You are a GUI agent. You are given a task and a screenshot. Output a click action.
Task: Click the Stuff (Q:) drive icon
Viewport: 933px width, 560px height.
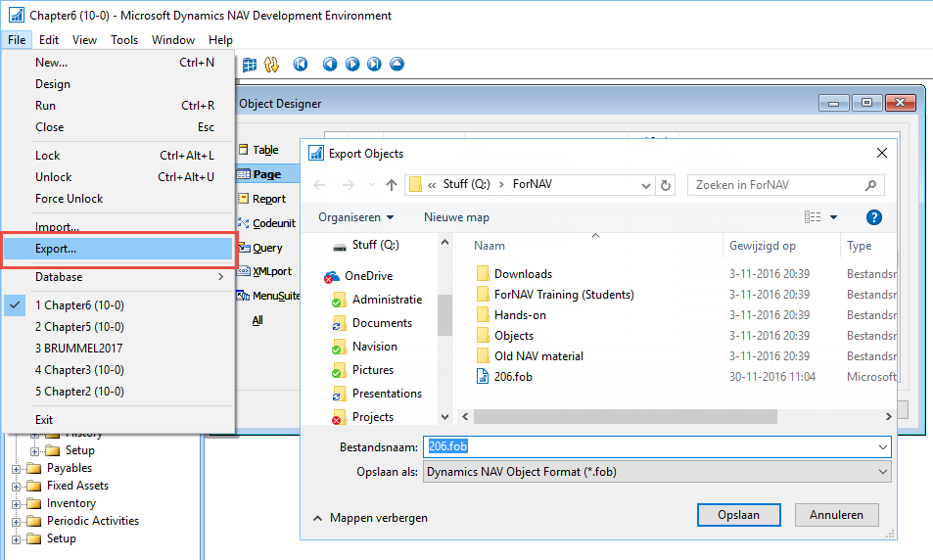click(340, 246)
